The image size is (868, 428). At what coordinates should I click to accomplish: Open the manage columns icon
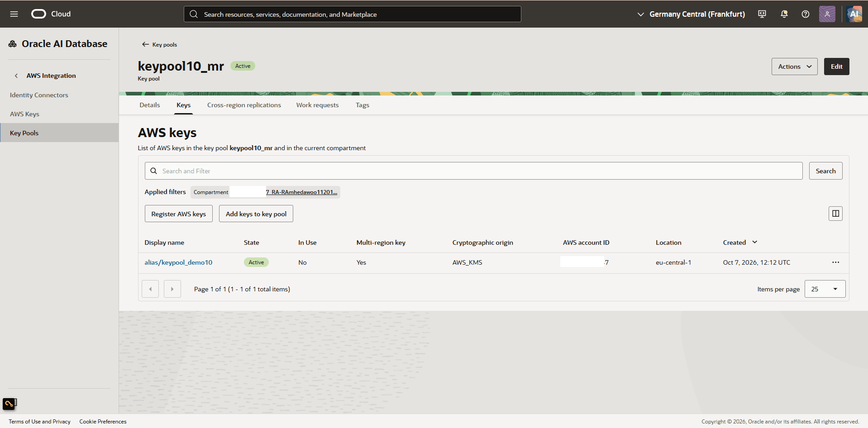(x=835, y=214)
